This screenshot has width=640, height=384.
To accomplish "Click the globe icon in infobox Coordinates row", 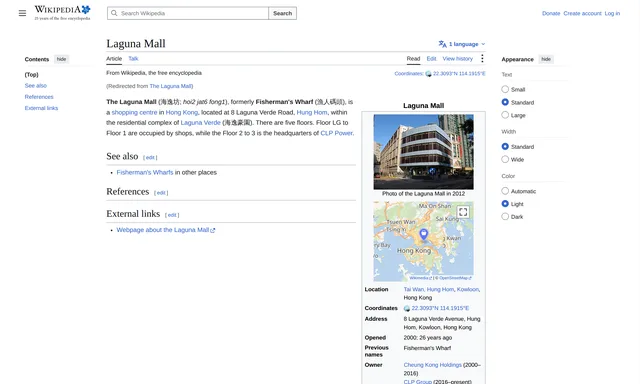I will (407, 309).
